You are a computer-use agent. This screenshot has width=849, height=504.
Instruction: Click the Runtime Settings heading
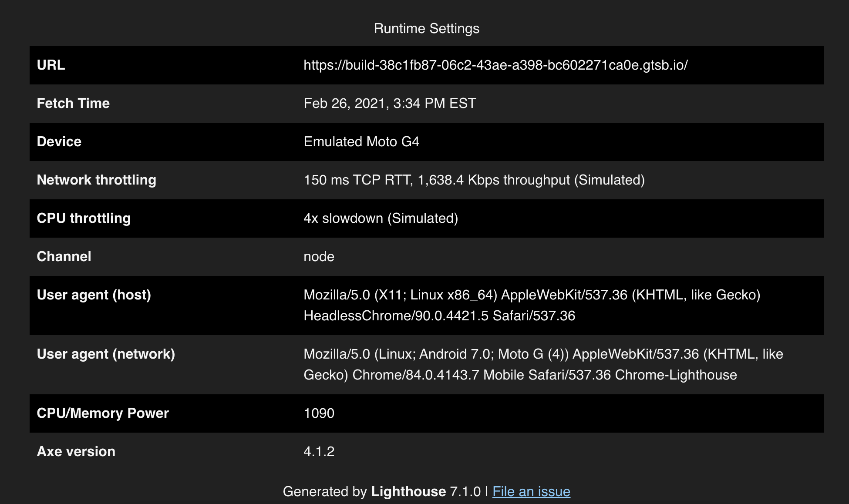tap(426, 28)
